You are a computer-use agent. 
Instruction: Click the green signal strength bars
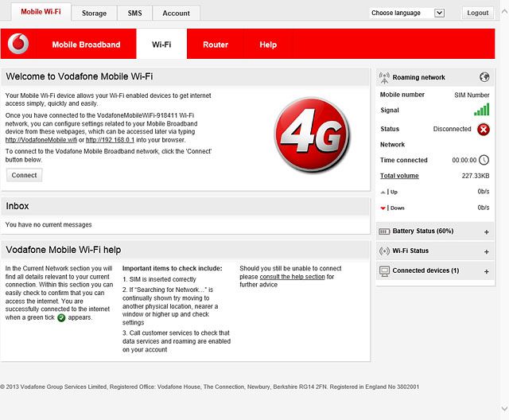pyautogui.click(x=481, y=110)
